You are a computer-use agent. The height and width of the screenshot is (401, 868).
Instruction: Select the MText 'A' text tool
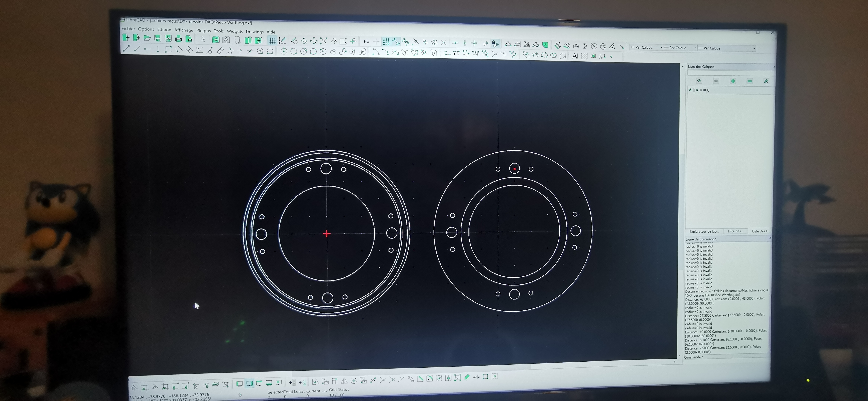[x=575, y=56]
